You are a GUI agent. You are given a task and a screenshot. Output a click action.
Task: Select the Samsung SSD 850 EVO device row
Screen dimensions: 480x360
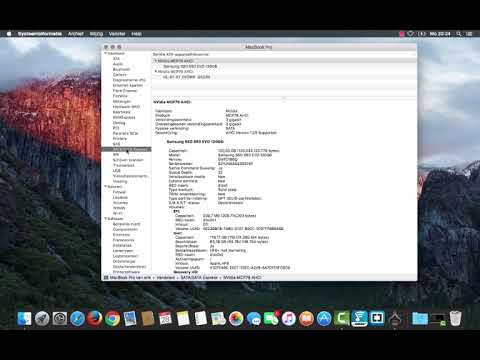[284, 66]
